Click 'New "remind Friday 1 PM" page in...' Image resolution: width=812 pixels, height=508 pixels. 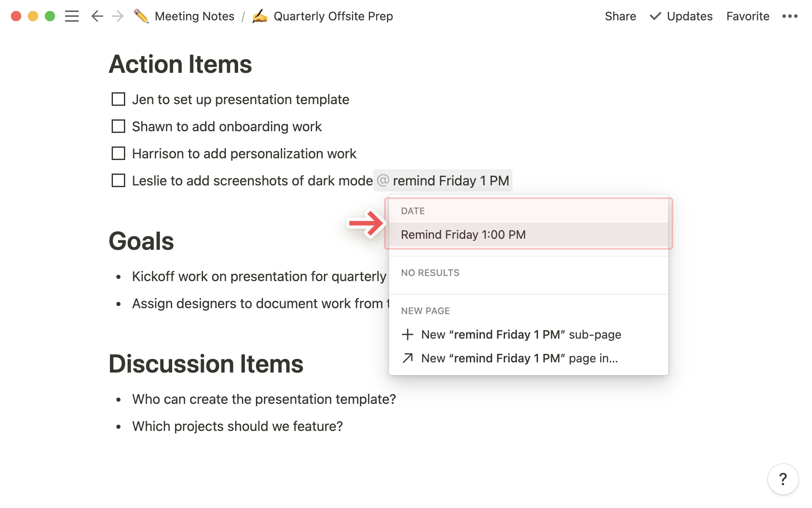(519, 358)
